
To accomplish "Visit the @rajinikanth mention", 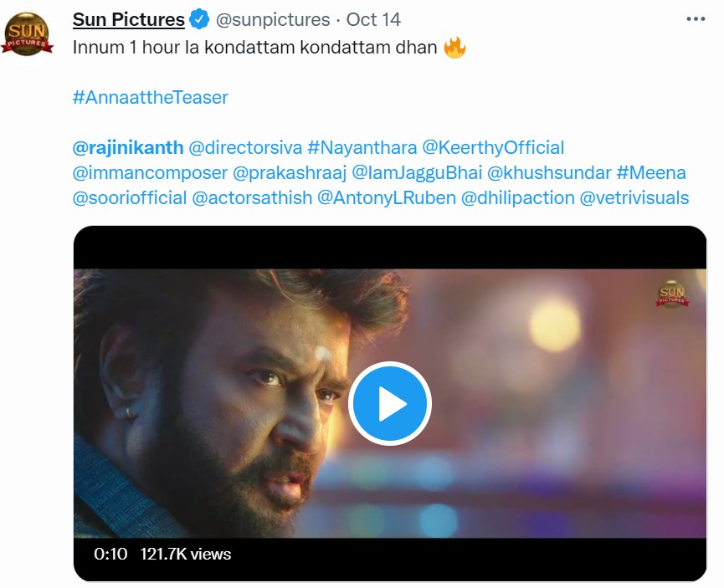I will pos(128,148).
